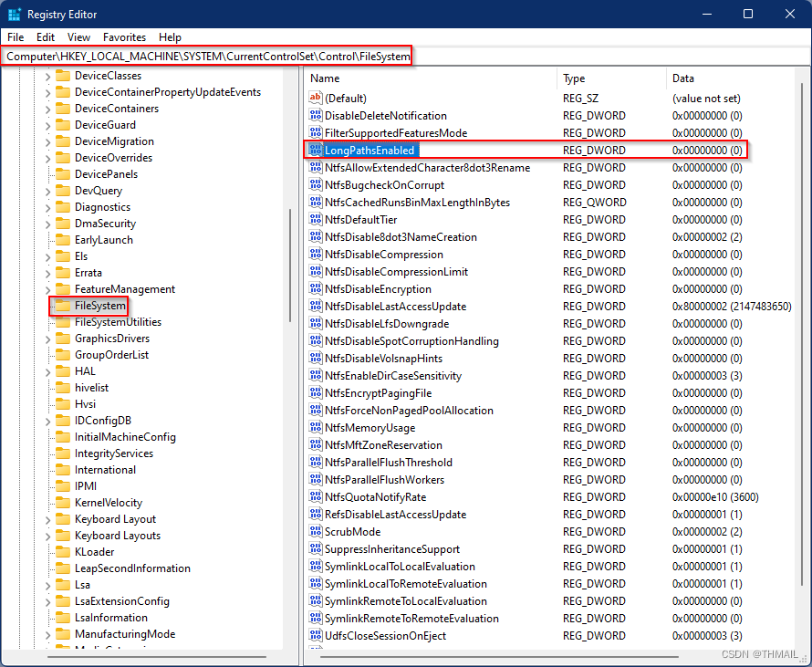Expand the Keyboard Layout key
The image size is (812, 667).
[47, 519]
